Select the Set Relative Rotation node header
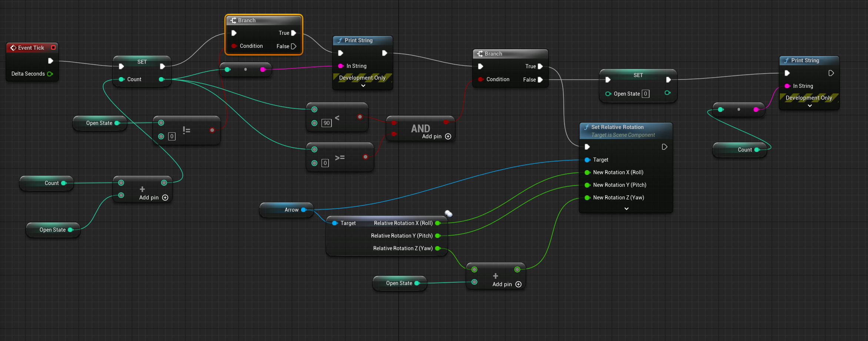Image resolution: width=868 pixels, height=341 pixels. click(x=626, y=130)
